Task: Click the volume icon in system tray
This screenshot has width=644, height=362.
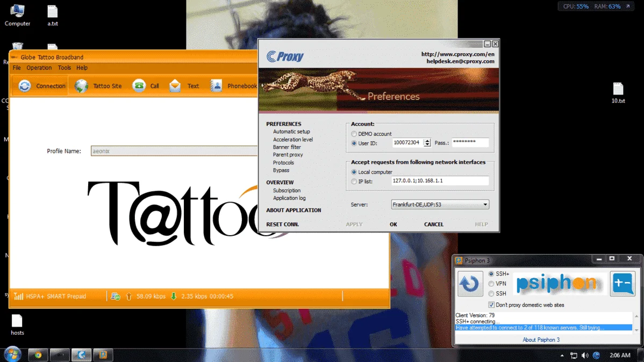Action: pos(585,356)
